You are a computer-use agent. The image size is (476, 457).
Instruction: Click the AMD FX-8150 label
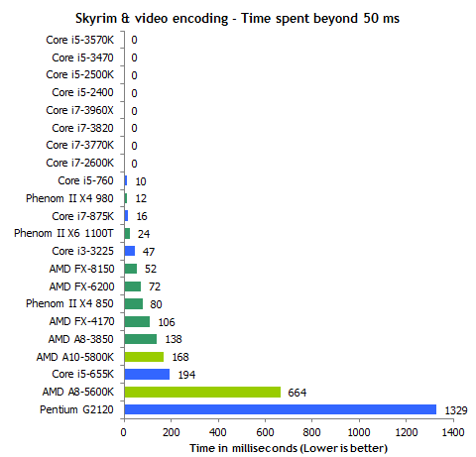[81, 269]
